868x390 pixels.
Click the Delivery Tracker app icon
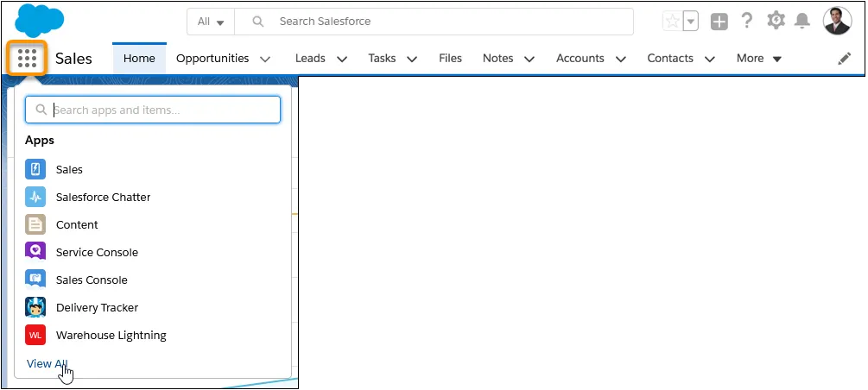coord(35,307)
